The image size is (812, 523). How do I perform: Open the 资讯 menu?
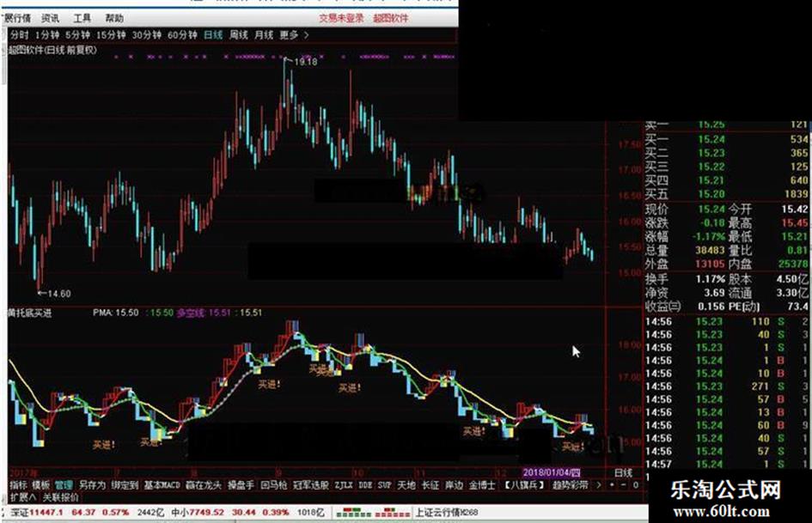tap(50, 18)
